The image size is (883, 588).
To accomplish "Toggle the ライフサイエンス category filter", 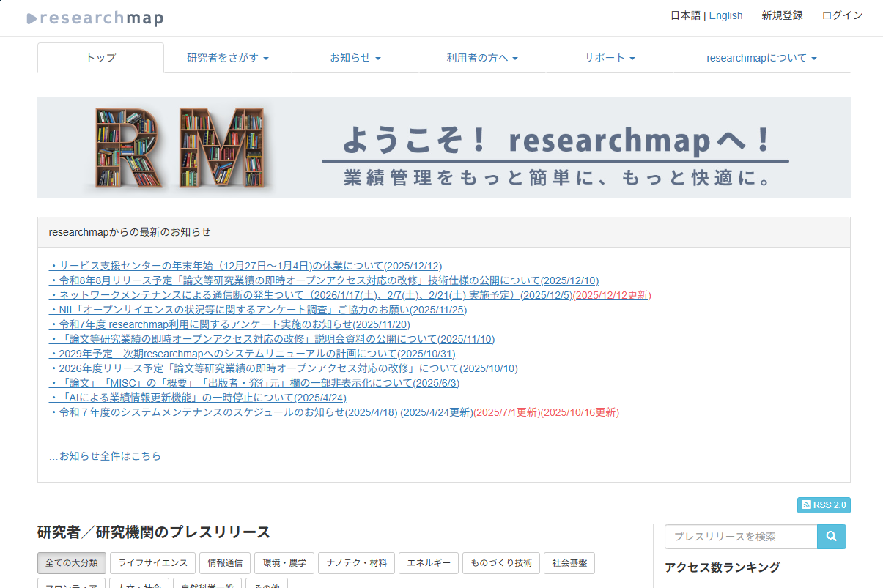I will coord(152,563).
